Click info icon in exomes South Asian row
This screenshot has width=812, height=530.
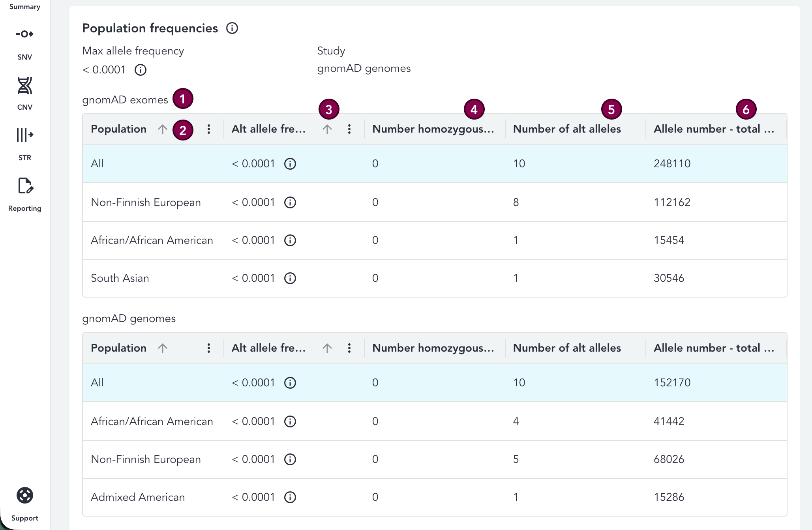click(x=290, y=278)
